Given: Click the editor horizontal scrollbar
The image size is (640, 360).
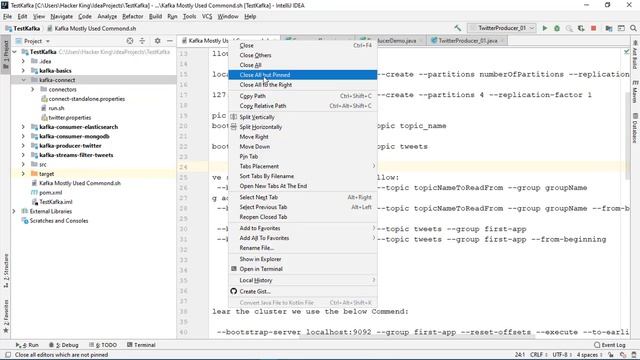Looking at the screenshot, I should pos(416,338).
